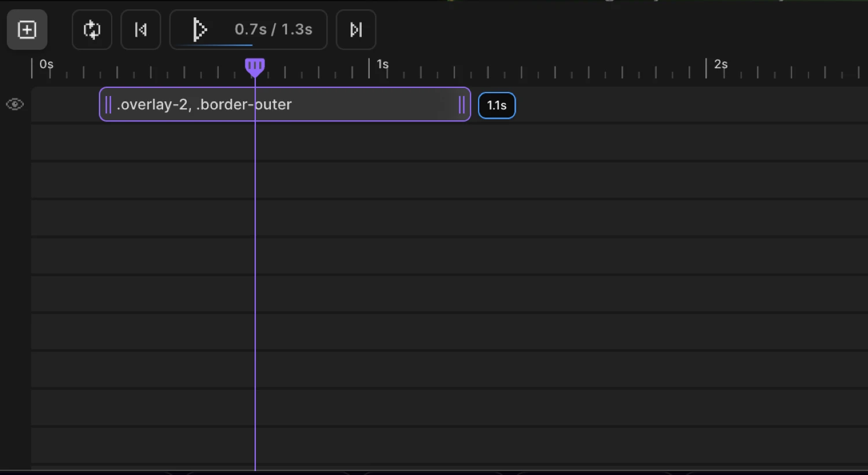Click the play triangle inside the time display
The height and width of the screenshot is (475, 868).
coord(201,29)
